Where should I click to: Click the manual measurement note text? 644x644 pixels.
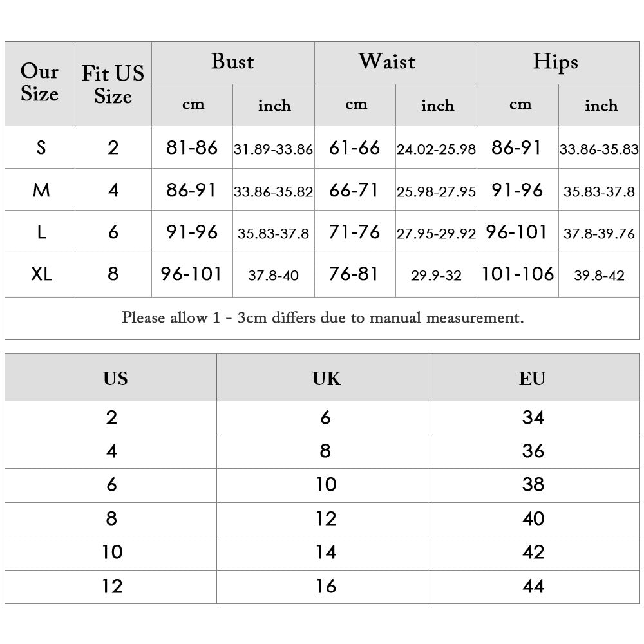[x=323, y=317]
